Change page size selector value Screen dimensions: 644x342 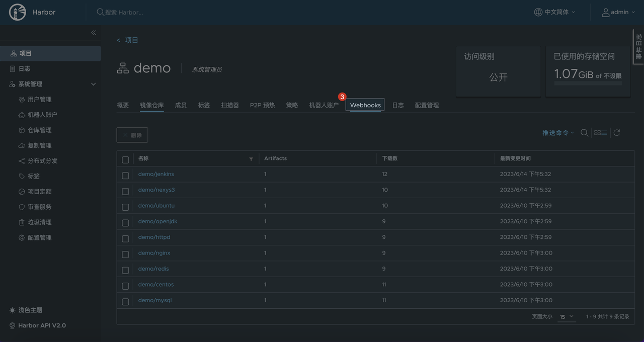[566, 317]
